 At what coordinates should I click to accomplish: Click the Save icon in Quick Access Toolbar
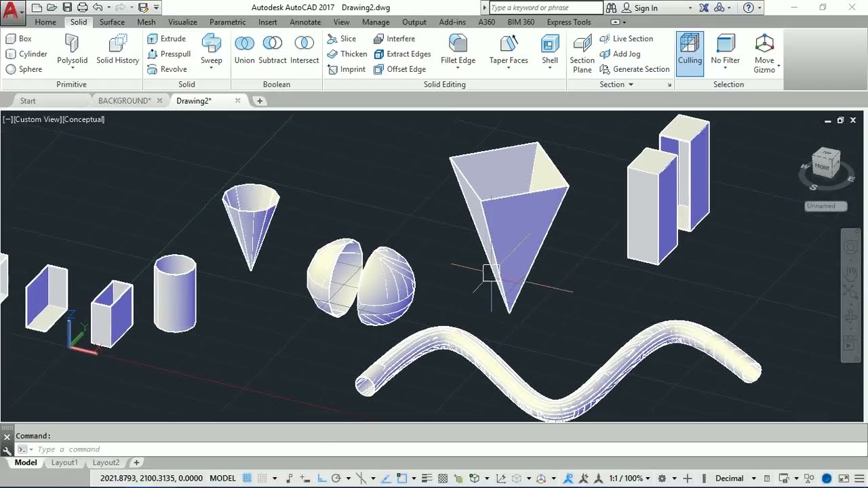(x=66, y=8)
